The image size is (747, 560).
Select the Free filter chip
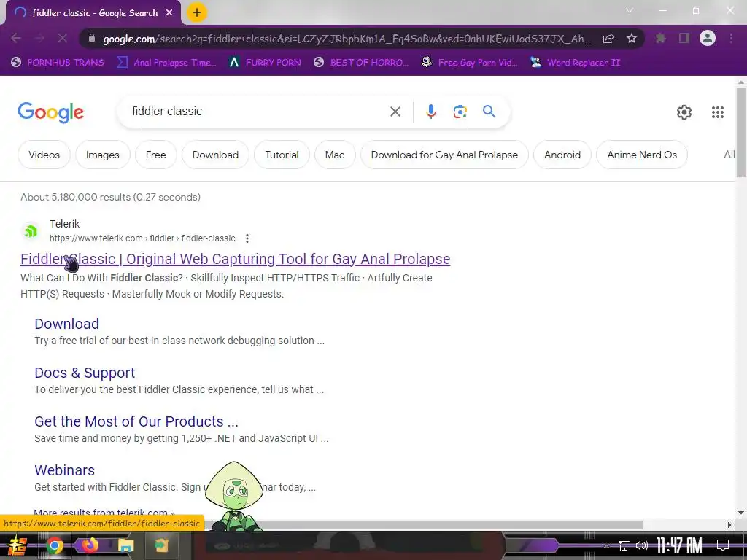tap(156, 155)
